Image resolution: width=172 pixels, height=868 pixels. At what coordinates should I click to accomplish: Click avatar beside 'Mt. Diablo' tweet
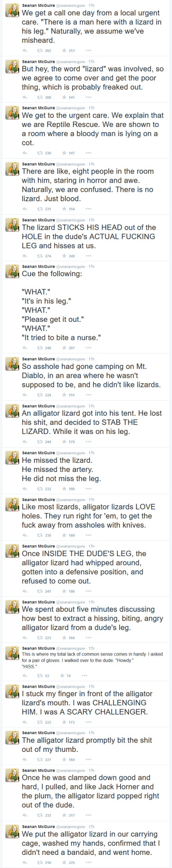11,365
